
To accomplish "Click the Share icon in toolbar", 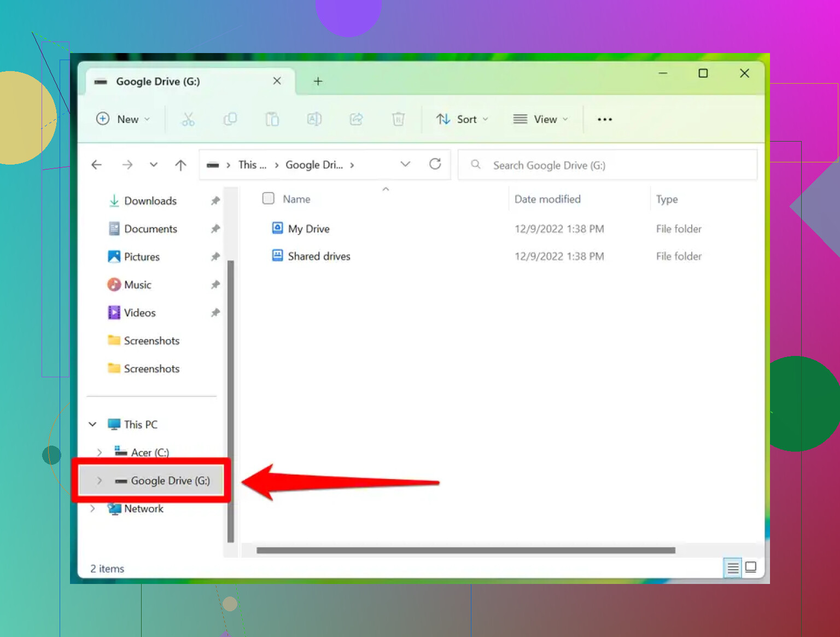I will pyautogui.click(x=356, y=119).
